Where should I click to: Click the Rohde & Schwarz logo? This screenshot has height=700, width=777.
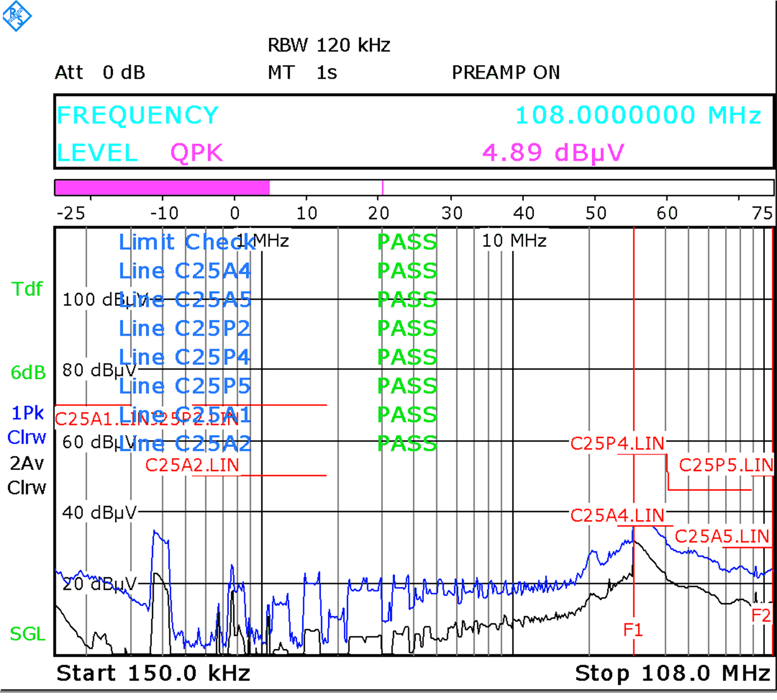point(17,17)
